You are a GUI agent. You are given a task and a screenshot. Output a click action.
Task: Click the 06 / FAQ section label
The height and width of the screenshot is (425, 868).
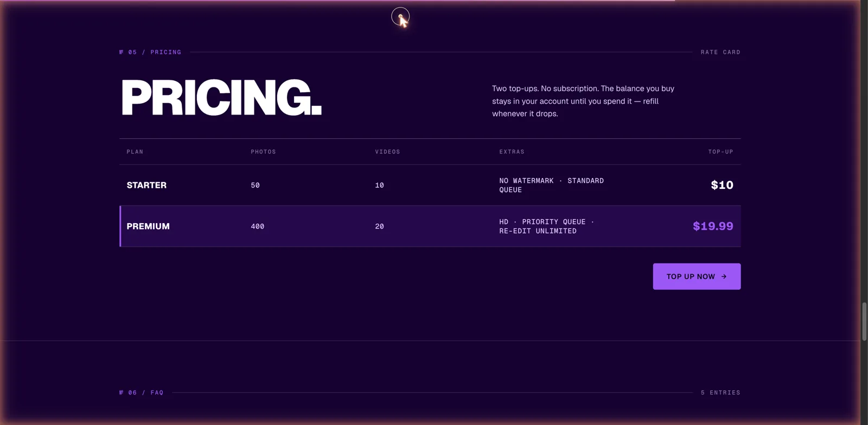tap(141, 392)
